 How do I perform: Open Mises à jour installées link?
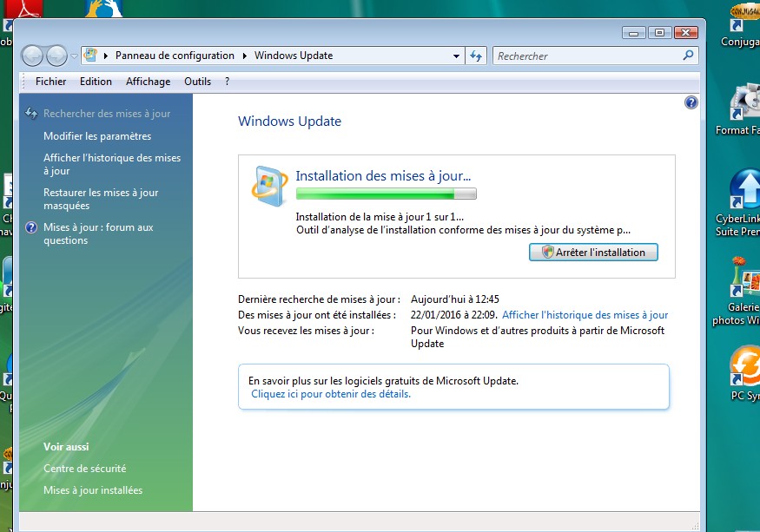coord(93,490)
